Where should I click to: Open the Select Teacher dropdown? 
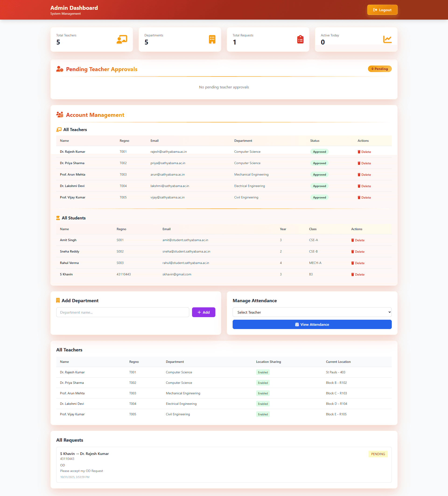pyautogui.click(x=312, y=312)
